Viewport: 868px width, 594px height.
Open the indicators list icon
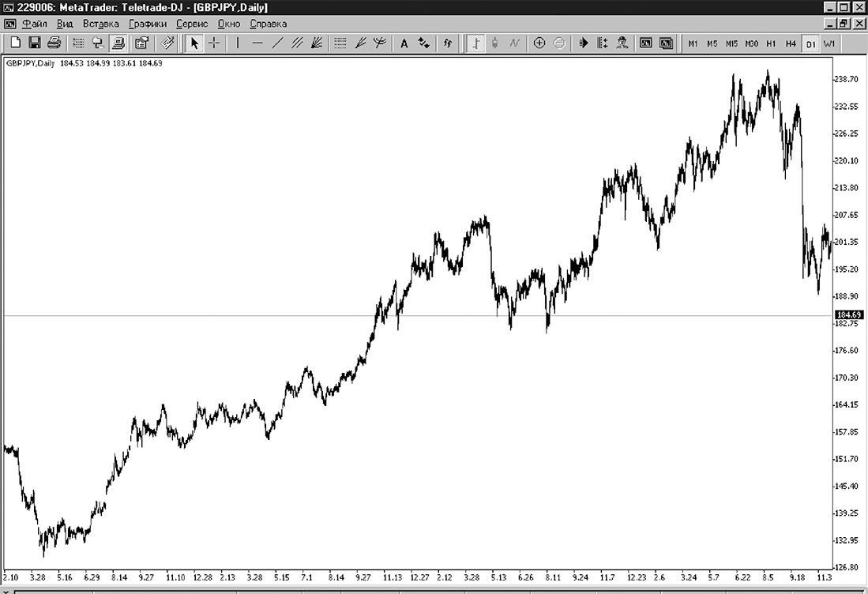[447, 43]
